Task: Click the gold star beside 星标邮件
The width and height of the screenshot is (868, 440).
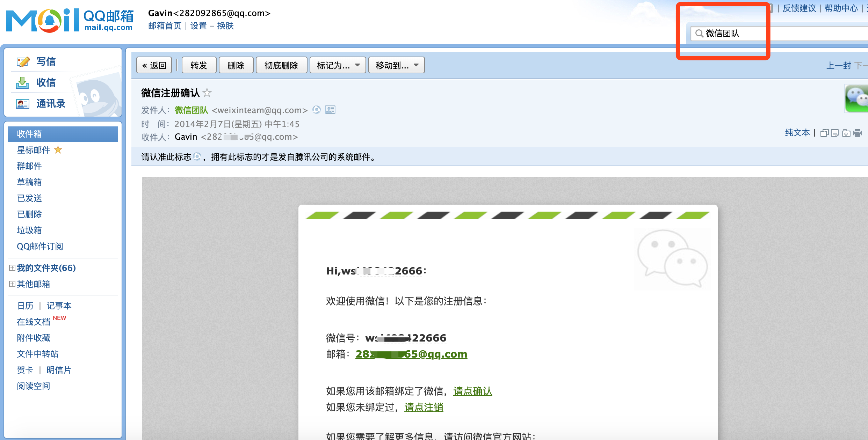Action: pos(58,150)
